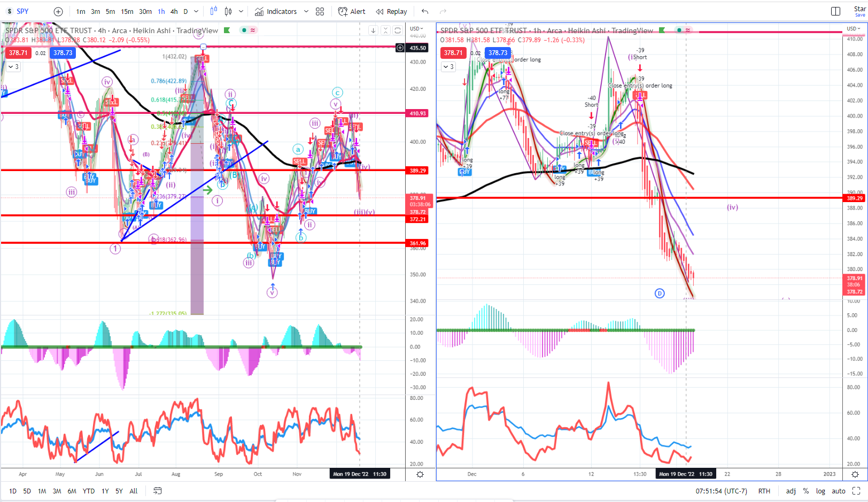Viewport: 868px width, 502px height.
Task: Select the 361.96 horizontal line price label
Action: (418, 243)
